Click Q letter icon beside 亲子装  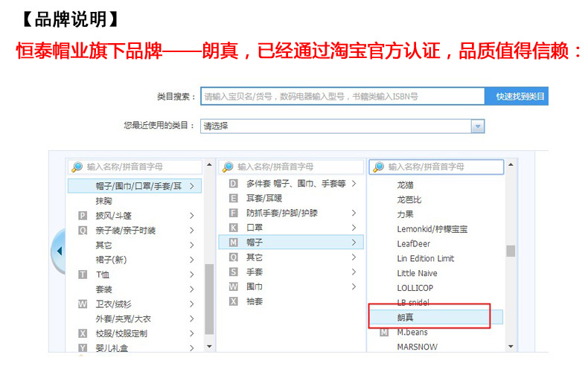click(x=83, y=230)
